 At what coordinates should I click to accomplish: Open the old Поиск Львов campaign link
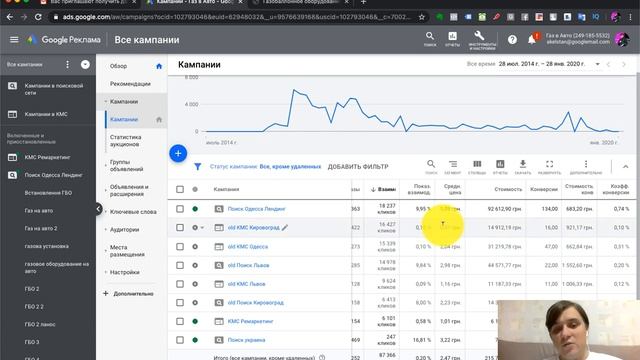pyautogui.click(x=248, y=265)
